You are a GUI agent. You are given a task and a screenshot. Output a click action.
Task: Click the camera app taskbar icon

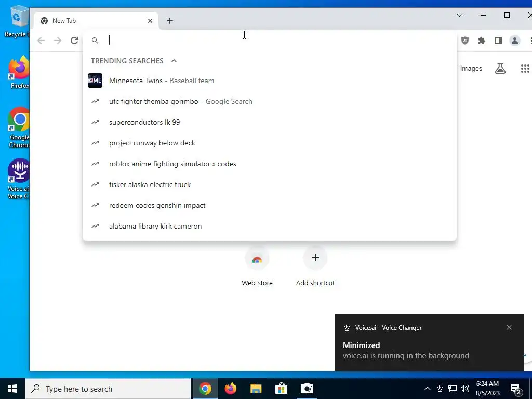pos(307,389)
